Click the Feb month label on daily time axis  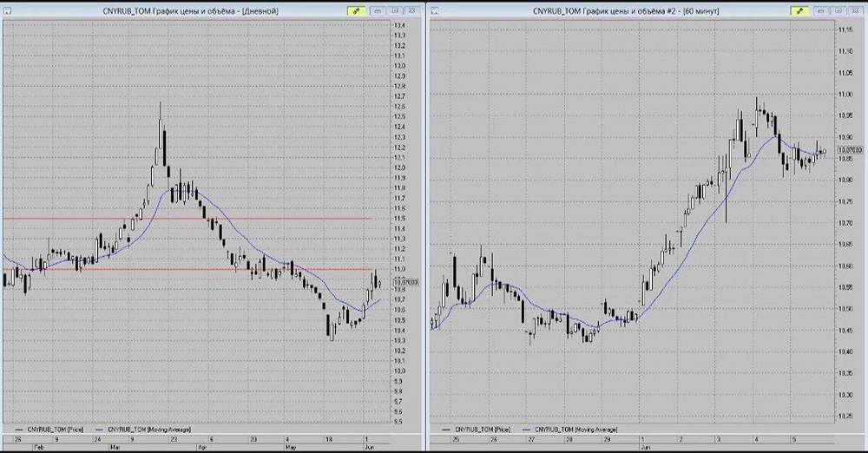(x=39, y=446)
